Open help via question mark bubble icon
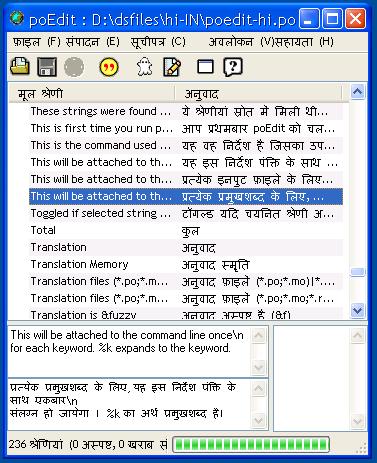This screenshot has width=377, height=463. [x=233, y=67]
